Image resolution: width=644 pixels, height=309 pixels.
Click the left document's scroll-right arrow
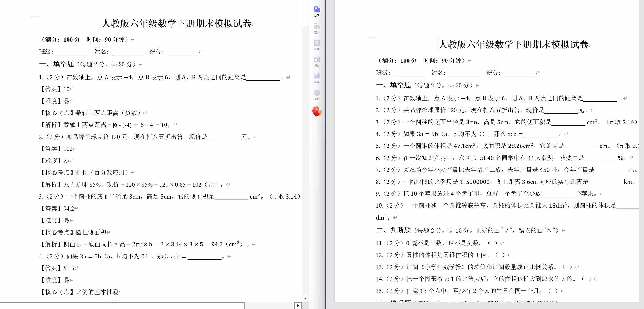(x=298, y=306)
